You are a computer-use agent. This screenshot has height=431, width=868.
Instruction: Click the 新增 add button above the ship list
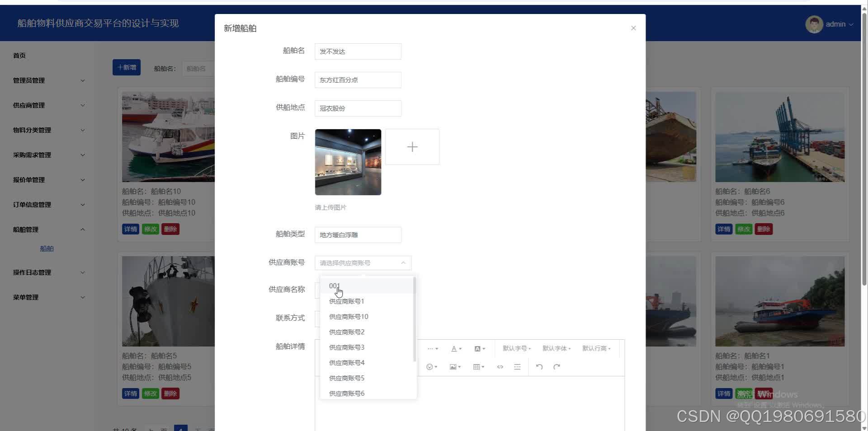(x=126, y=67)
